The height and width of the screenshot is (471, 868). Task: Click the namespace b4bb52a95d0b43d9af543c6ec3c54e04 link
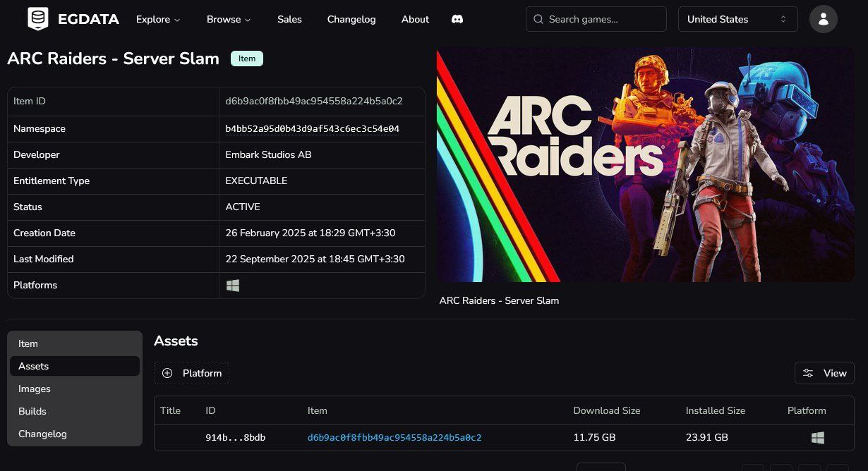click(313, 129)
